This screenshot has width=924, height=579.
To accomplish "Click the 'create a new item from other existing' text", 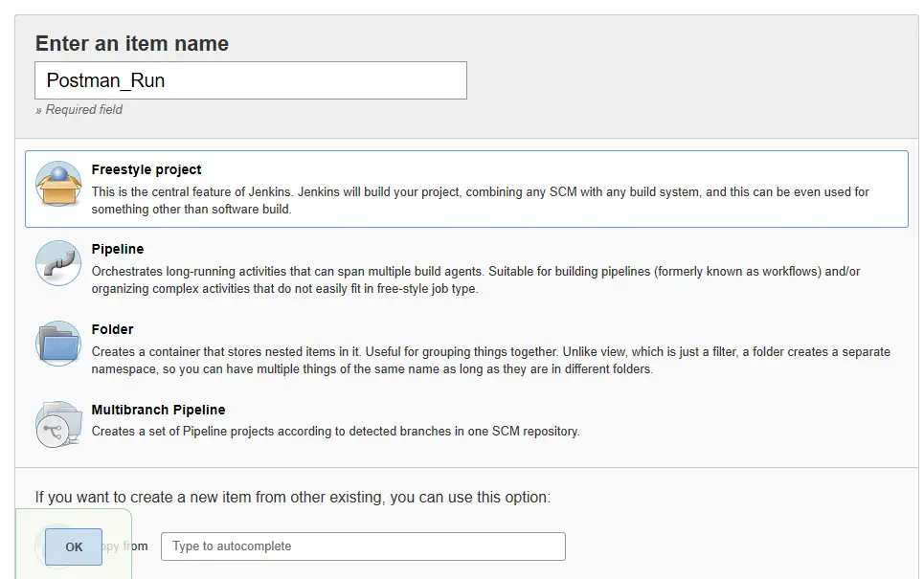I will point(293,497).
